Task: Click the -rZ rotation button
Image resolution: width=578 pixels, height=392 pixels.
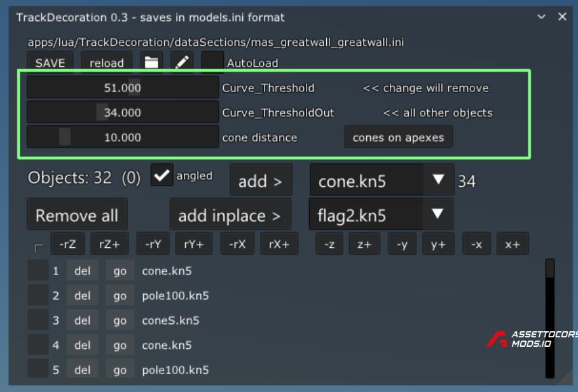Action: (x=68, y=243)
